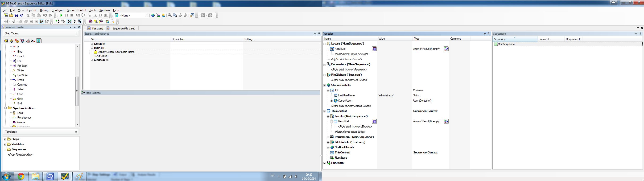Click the Description column header
Screen dimensions: 644x181
click(206, 39)
